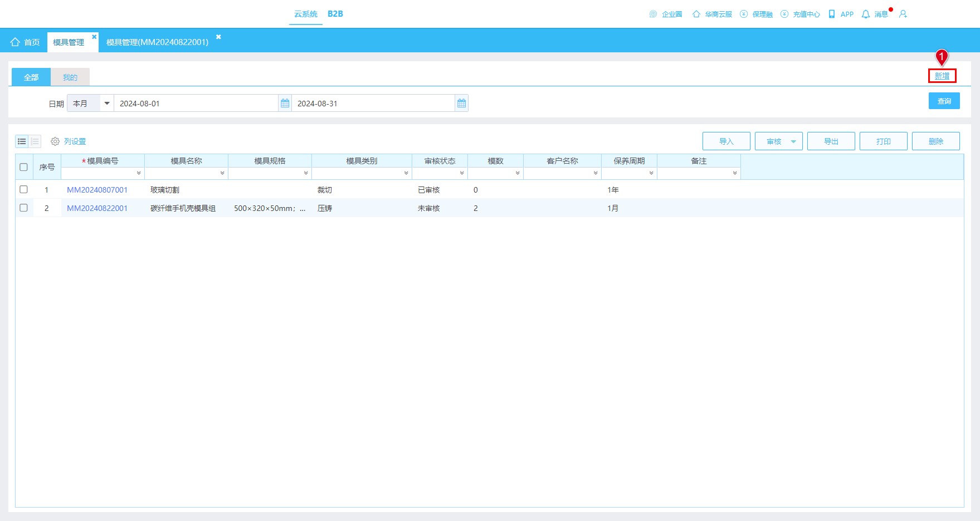Click the 打印 print button
This screenshot has width=980, height=521.
(884, 141)
